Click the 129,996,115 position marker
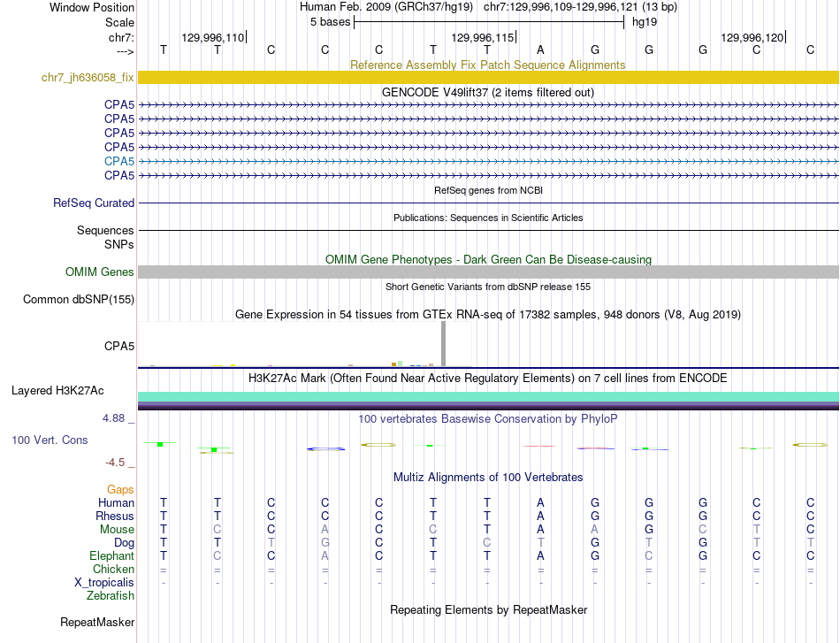This screenshot has height=643, width=840. click(x=483, y=37)
